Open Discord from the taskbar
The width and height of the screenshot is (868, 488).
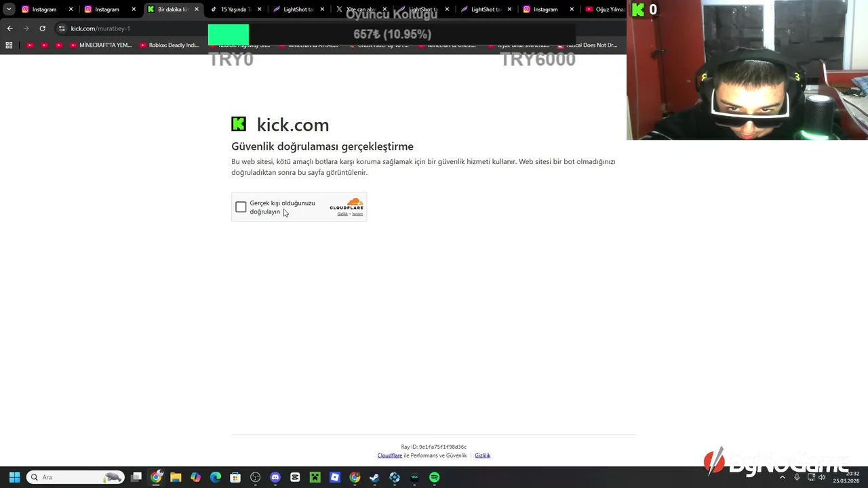(x=275, y=477)
